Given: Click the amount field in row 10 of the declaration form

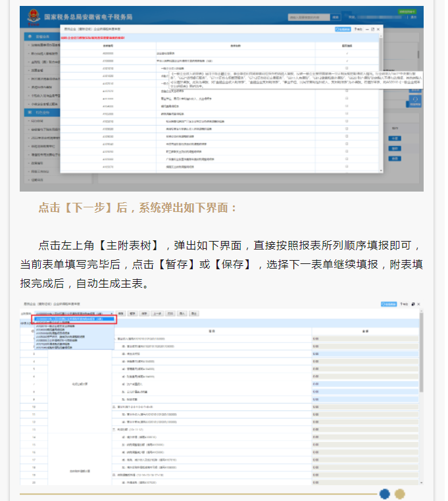Looking at the screenshot, I should (x=365, y=407).
